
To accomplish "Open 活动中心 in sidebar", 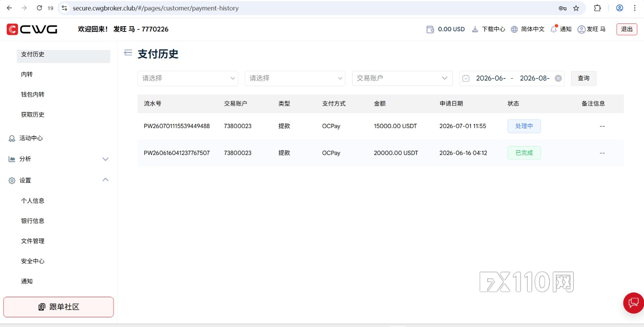I will click(31, 138).
